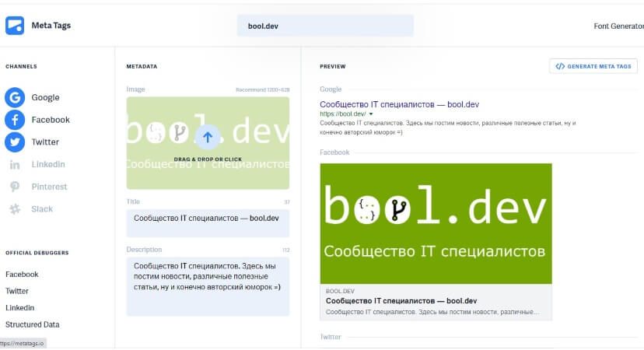
Task: Expand the green arrow next to bool.dev URL
Action: 371,114
